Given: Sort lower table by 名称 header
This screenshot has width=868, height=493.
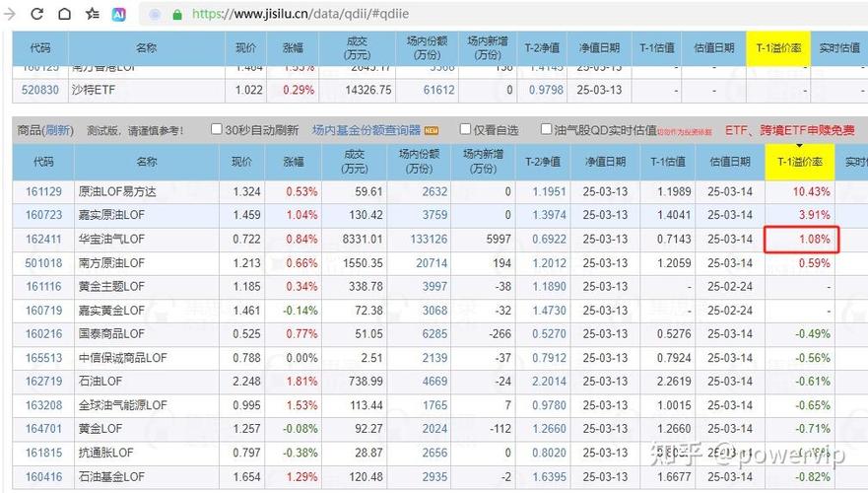Looking at the screenshot, I should tap(146, 162).
